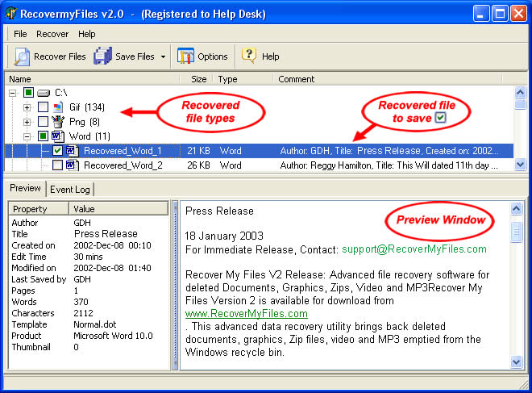Open the support@RecoverMyFiles.com email link
532x393 pixels.
point(414,249)
